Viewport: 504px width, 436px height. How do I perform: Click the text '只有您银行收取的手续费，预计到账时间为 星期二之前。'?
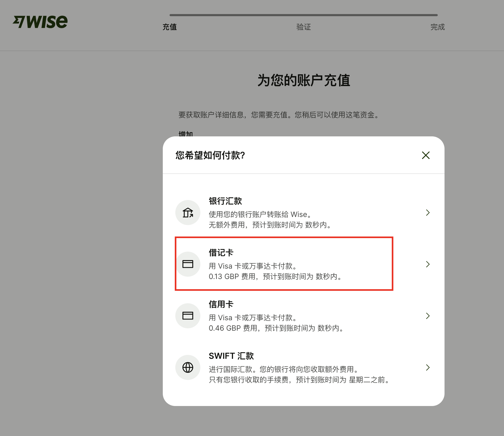pyautogui.click(x=300, y=380)
